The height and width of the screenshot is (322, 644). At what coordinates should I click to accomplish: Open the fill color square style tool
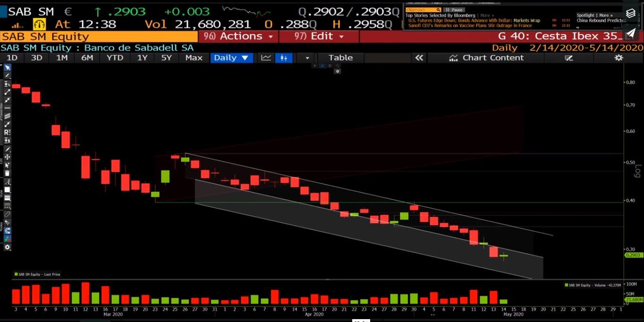[x=8, y=190]
